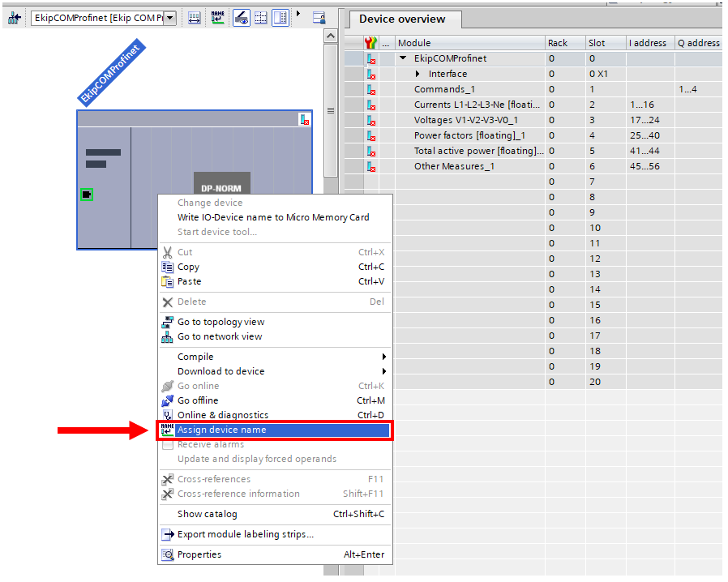
Task: Choose Go offline from the context menu
Action: (198, 400)
